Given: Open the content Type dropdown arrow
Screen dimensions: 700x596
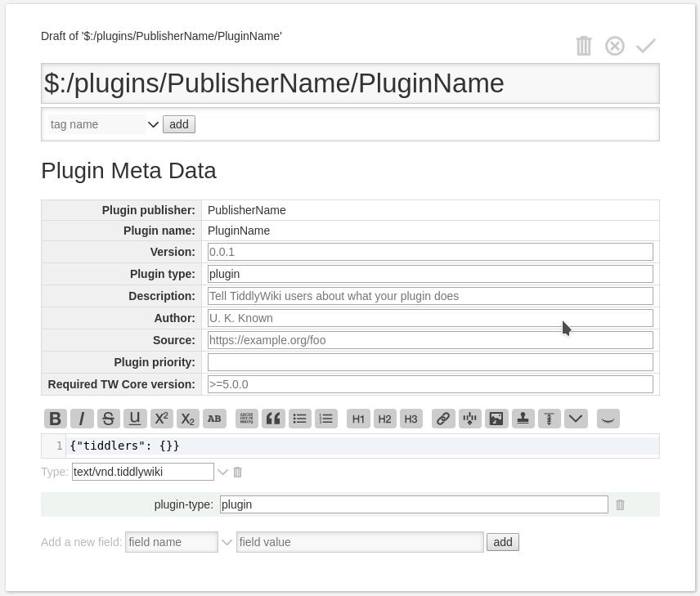Looking at the screenshot, I should [222, 472].
